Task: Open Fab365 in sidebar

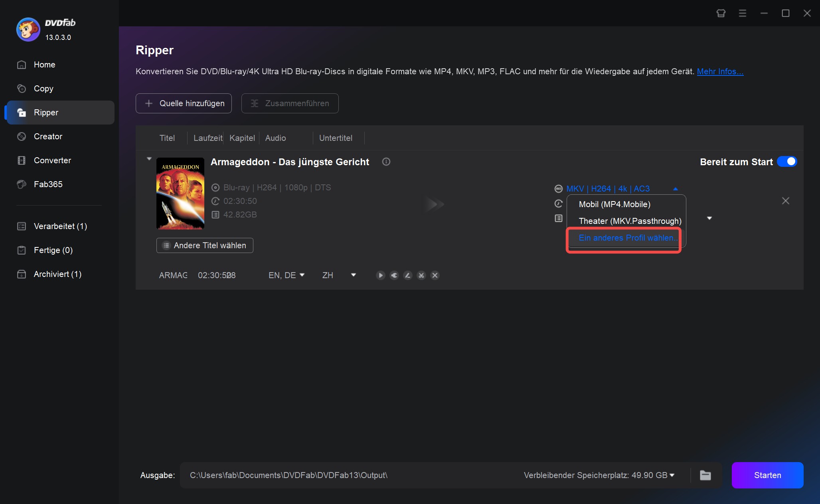Action: pyautogui.click(x=61, y=184)
